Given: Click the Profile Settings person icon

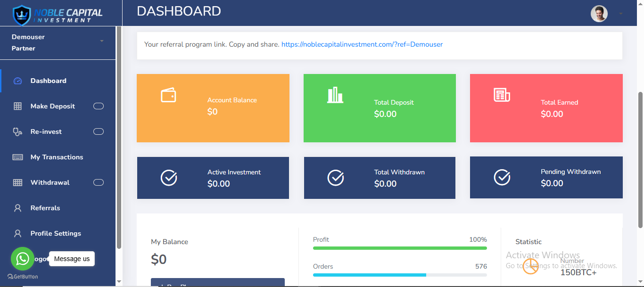Looking at the screenshot, I should tap(17, 234).
